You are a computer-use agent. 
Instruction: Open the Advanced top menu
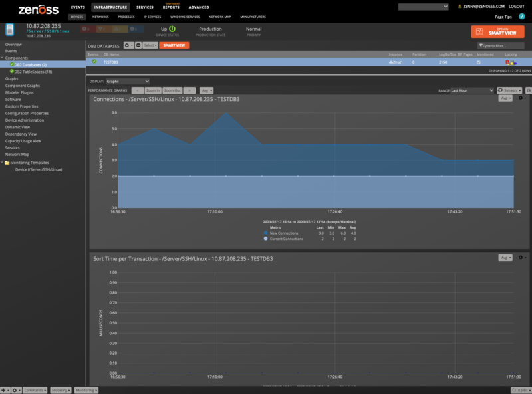pyautogui.click(x=199, y=7)
